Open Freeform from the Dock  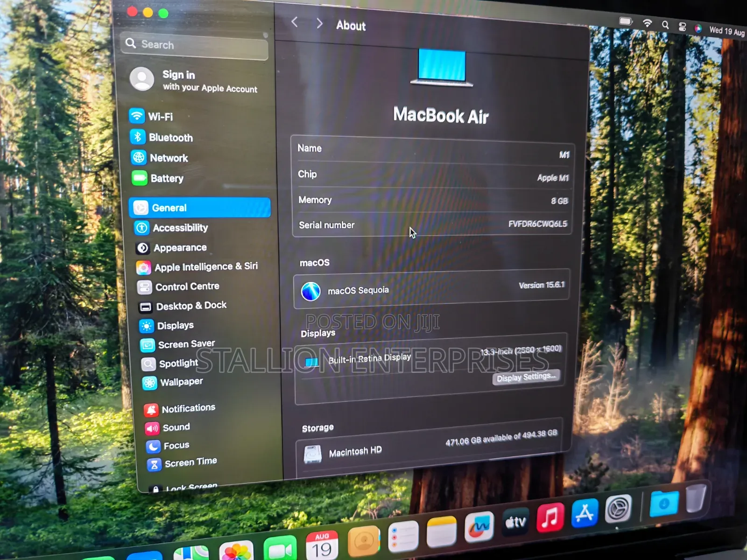[x=479, y=527]
